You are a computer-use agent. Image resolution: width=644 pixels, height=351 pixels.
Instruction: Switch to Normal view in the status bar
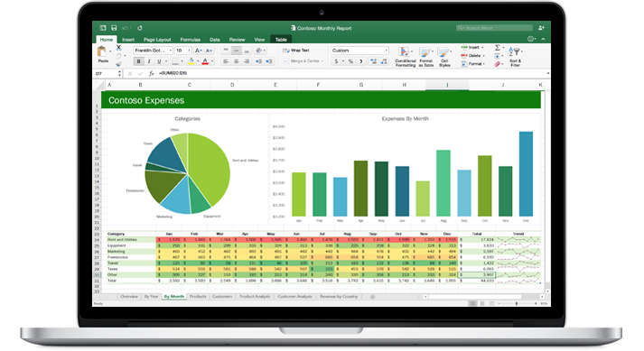[472, 303]
